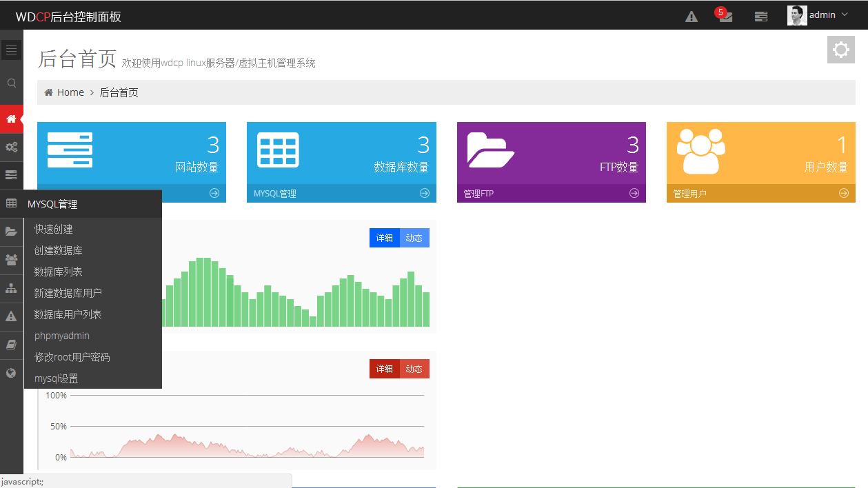The image size is (868, 488).
Task: Click the alert triangle icon in top bar
Action: tap(692, 17)
